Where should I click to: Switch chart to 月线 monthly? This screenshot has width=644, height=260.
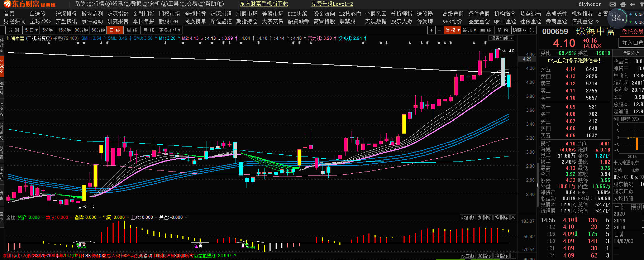149,30
